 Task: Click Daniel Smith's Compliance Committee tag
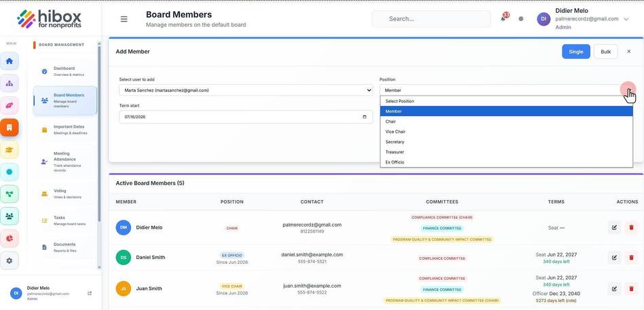click(442, 258)
